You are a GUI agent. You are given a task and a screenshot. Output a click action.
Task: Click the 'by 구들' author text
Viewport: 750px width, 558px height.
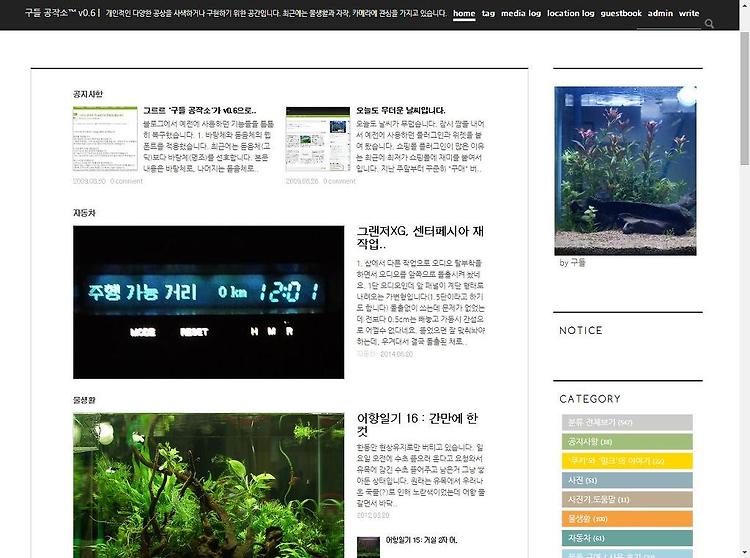click(573, 263)
